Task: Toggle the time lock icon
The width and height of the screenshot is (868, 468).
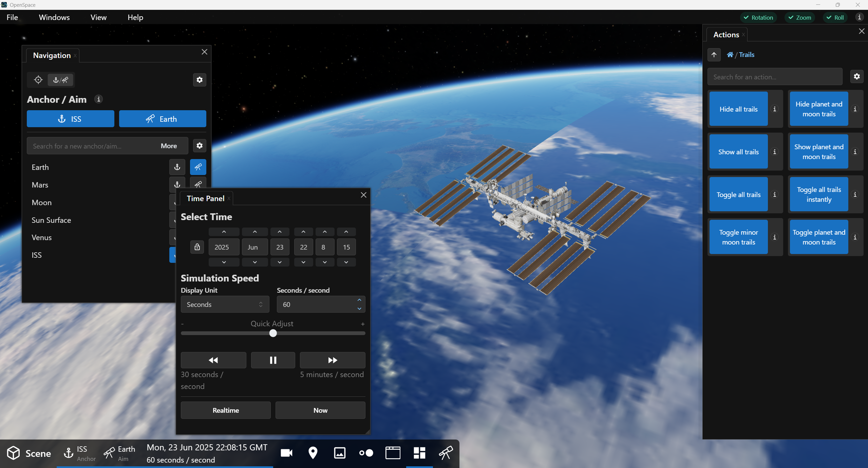Action: click(197, 247)
